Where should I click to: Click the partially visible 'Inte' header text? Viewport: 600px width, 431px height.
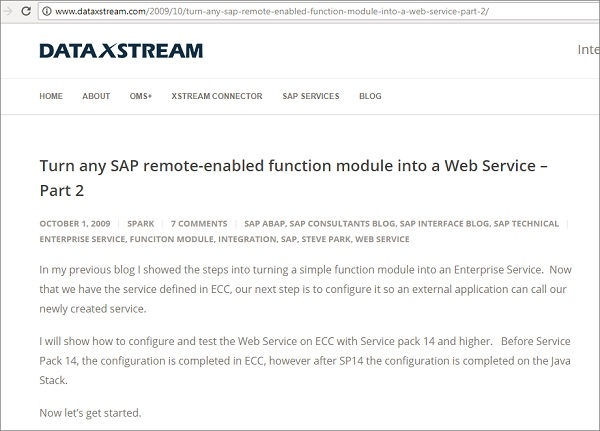click(x=589, y=49)
